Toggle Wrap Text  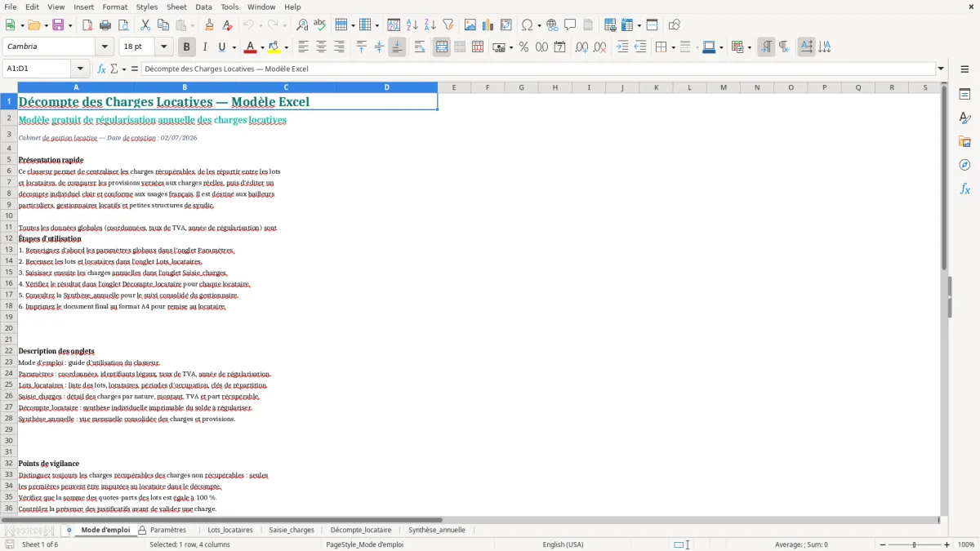419,47
